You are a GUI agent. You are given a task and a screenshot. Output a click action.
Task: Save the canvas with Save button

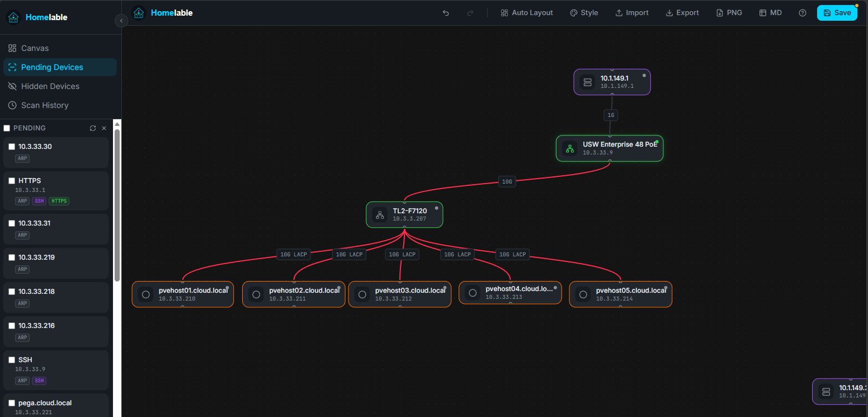click(x=837, y=13)
